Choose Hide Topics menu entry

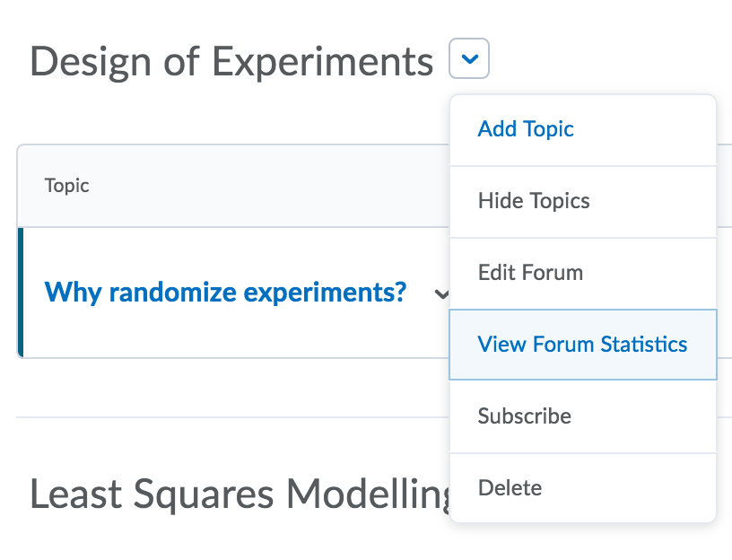click(534, 201)
